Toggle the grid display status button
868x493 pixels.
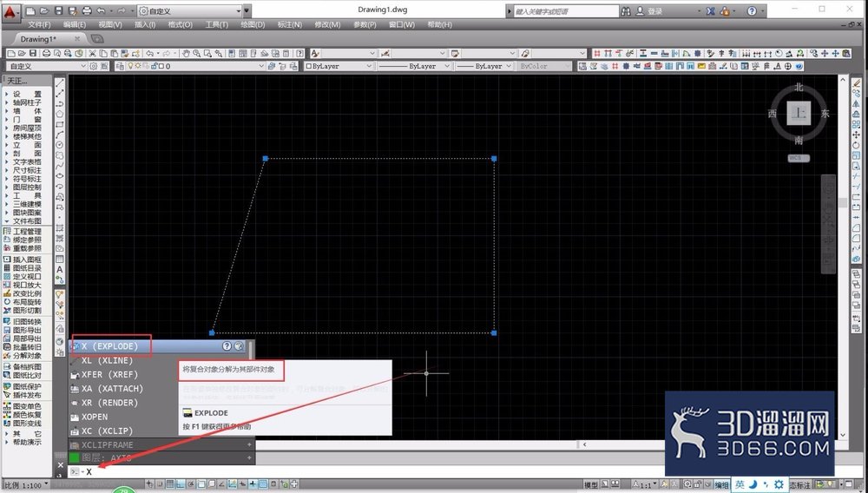(x=170, y=484)
